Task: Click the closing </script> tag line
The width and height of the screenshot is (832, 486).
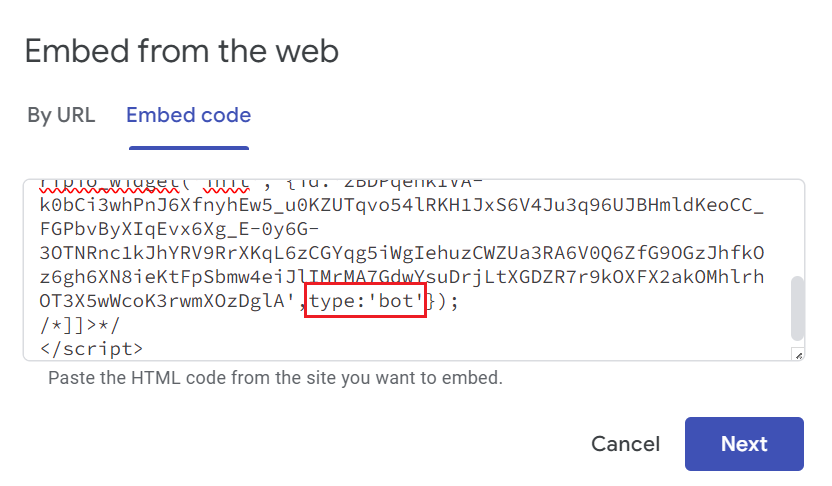Action: [x=91, y=349]
